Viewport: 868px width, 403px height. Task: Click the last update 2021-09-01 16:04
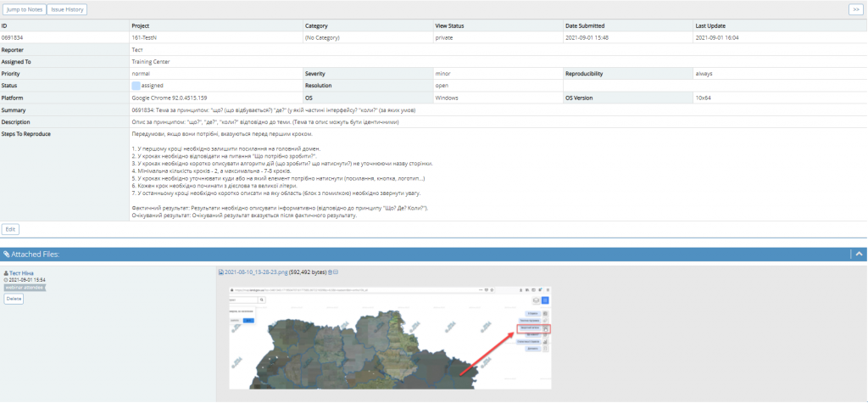[x=717, y=37]
